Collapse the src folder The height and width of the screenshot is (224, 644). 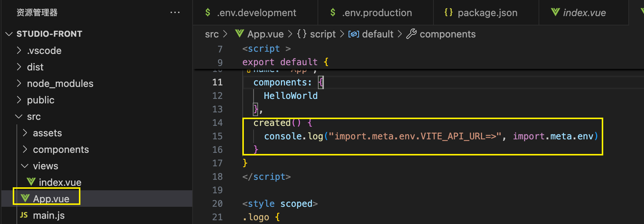coord(19,116)
